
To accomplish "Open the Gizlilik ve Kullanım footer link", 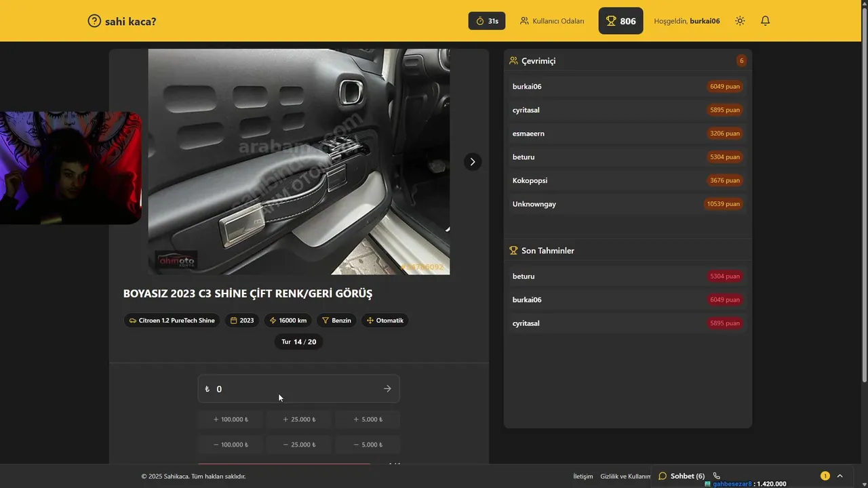I will click(625, 476).
